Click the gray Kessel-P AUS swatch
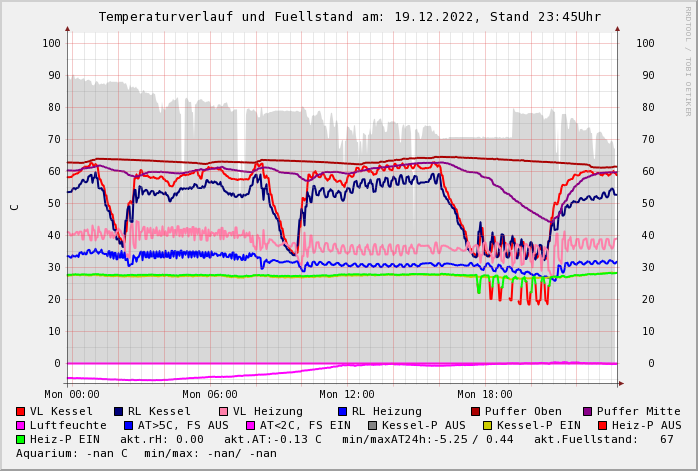 click(x=371, y=426)
